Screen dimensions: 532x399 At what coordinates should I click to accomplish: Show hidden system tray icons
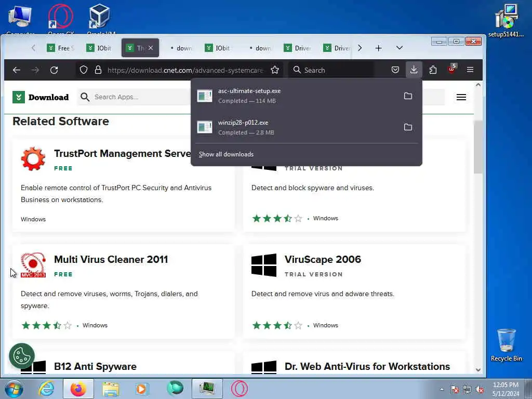442,389
